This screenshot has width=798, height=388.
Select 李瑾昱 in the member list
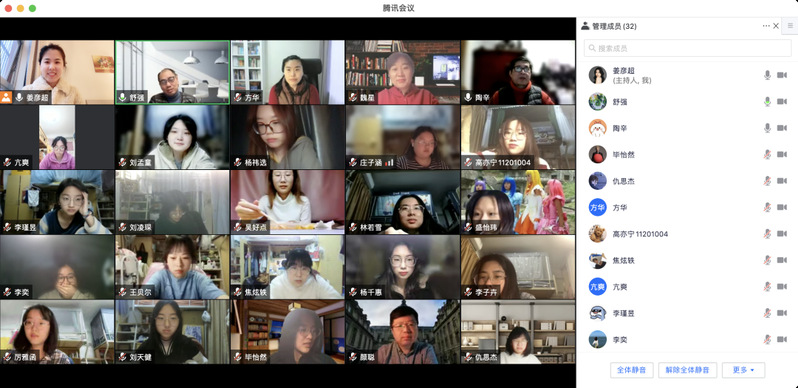click(688, 313)
